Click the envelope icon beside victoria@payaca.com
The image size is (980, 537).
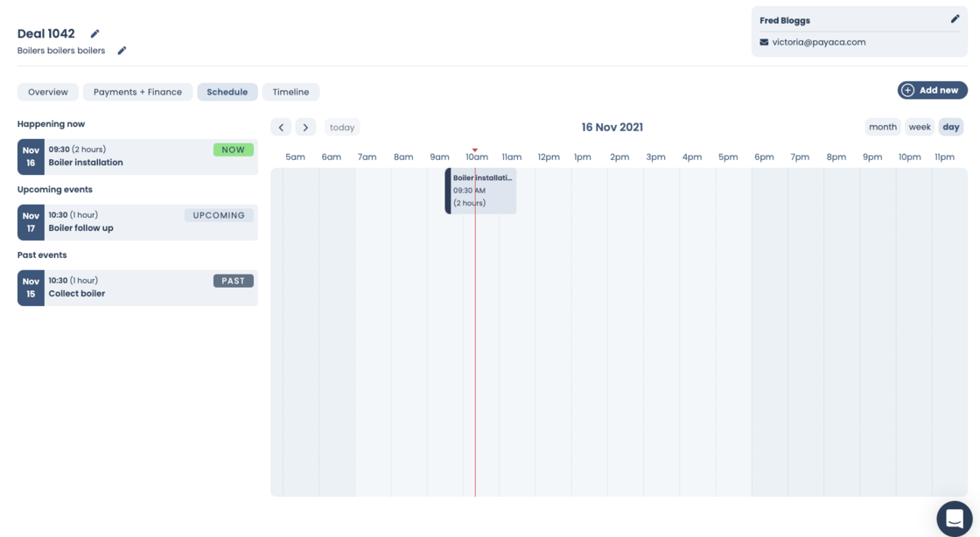pos(764,42)
